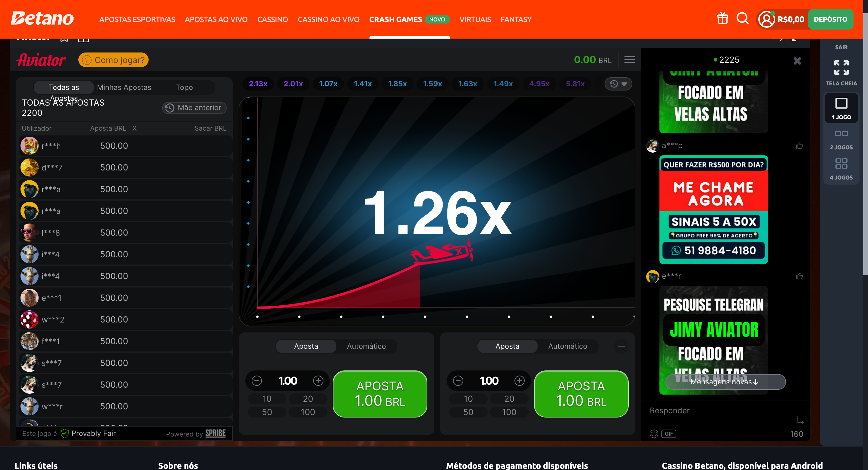Image resolution: width=868 pixels, height=470 pixels.
Task: Go to Cassino Ao Vivo menu
Action: (x=328, y=19)
